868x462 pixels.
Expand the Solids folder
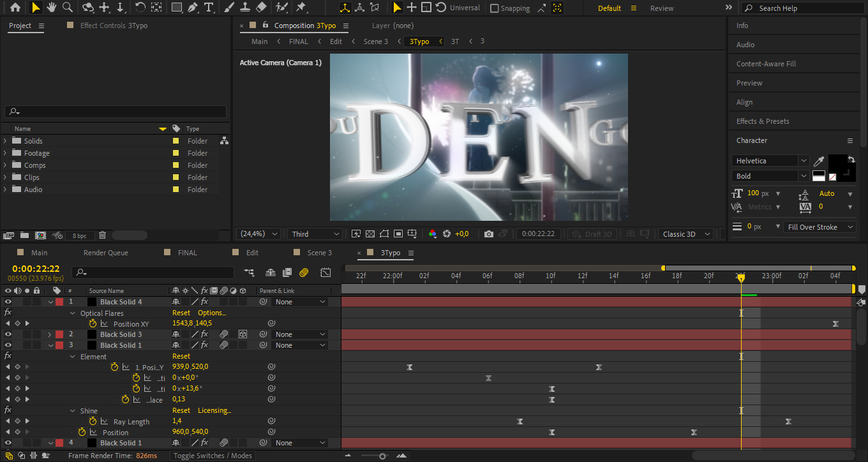[6, 141]
